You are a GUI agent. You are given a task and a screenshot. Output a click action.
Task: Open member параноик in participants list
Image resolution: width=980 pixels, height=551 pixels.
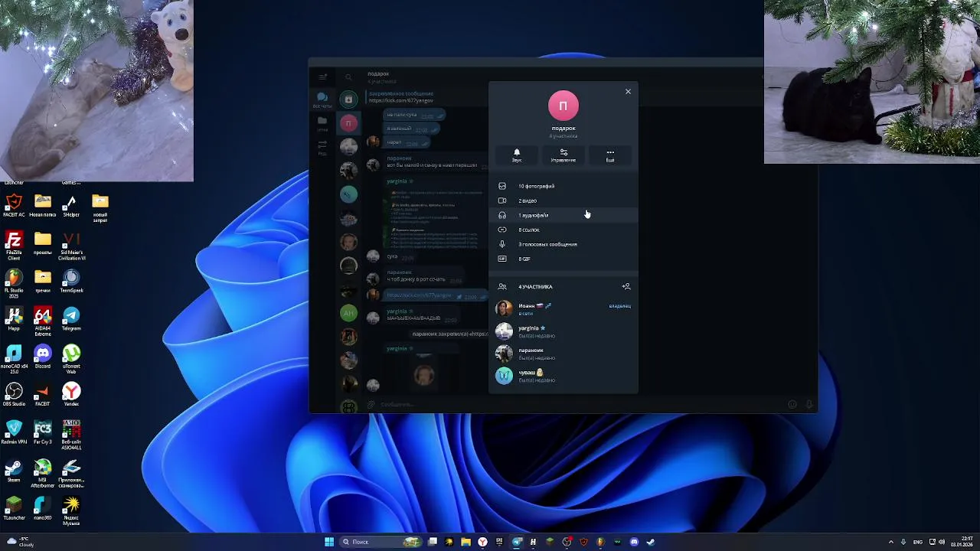563,354
